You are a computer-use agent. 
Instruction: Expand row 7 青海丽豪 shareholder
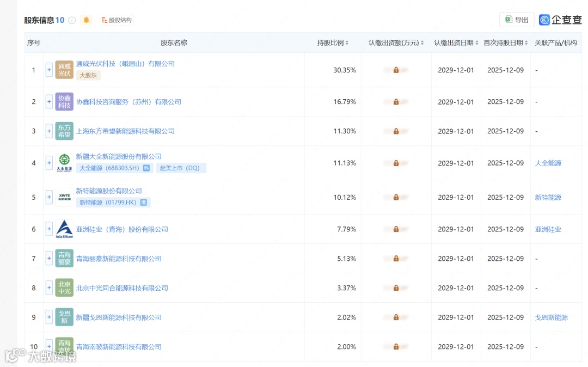click(x=49, y=258)
